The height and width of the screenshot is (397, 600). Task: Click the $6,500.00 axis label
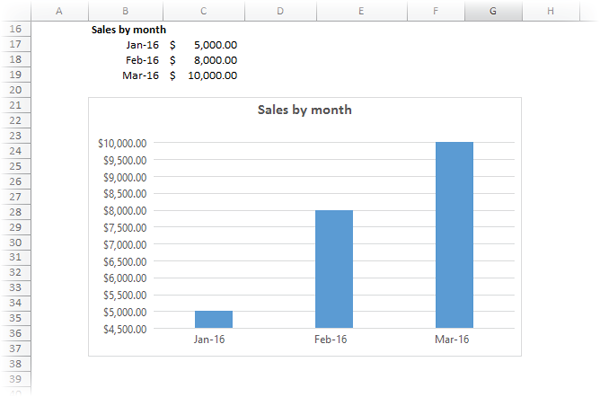pos(125,262)
